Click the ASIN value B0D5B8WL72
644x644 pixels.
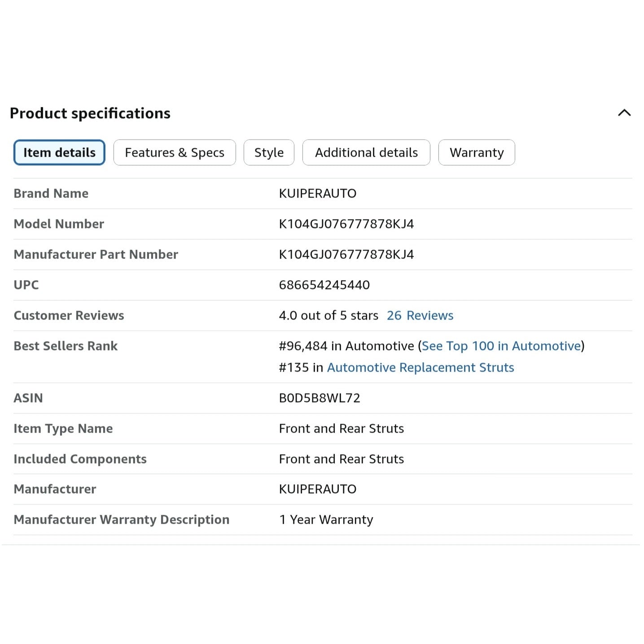click(x=319, y=398)
